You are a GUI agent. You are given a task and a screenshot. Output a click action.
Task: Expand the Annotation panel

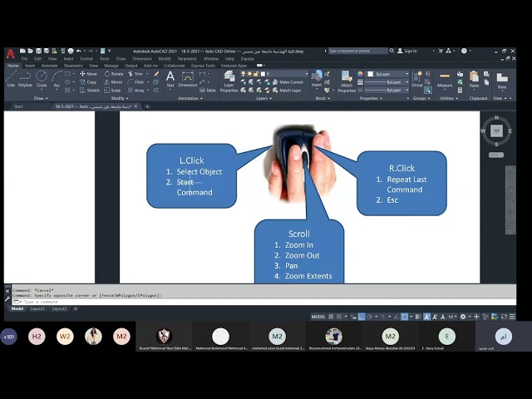pyautogui.click(x=190, y=98)
